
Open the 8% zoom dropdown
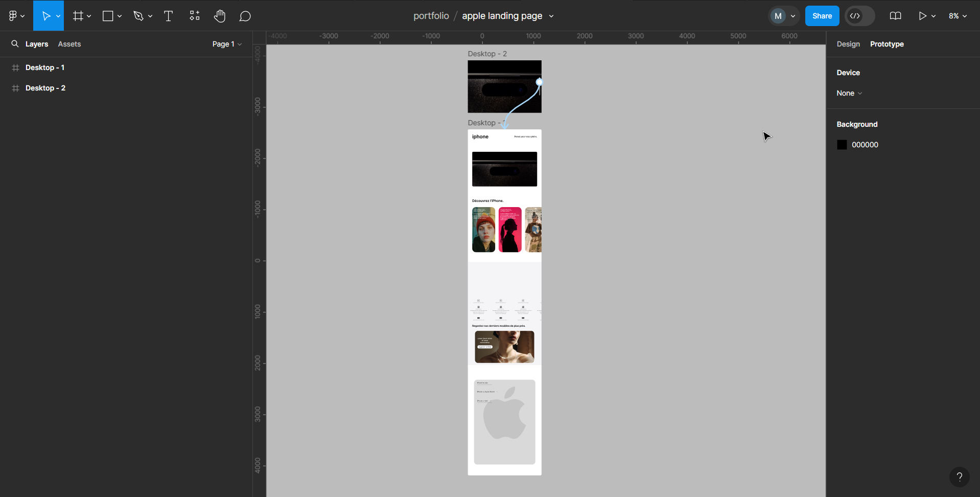(958, 16)
